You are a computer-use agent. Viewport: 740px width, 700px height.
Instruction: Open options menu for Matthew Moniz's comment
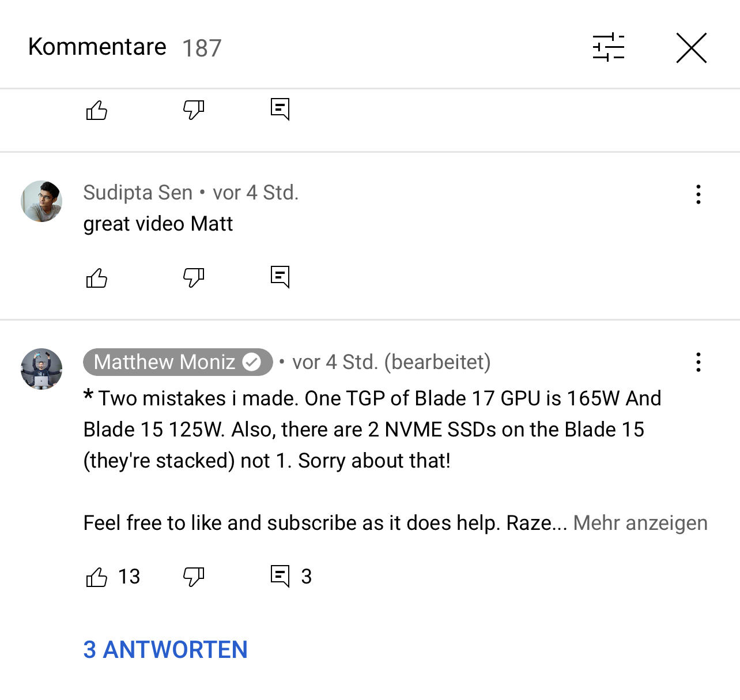point(699,362)
